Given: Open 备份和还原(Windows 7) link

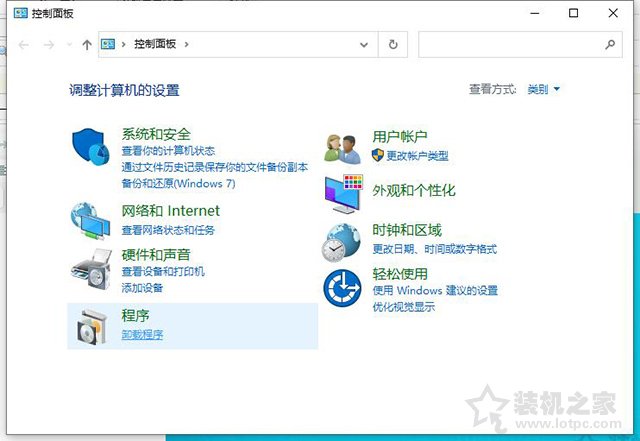Looking at the screenshot, I should (178, 184).
